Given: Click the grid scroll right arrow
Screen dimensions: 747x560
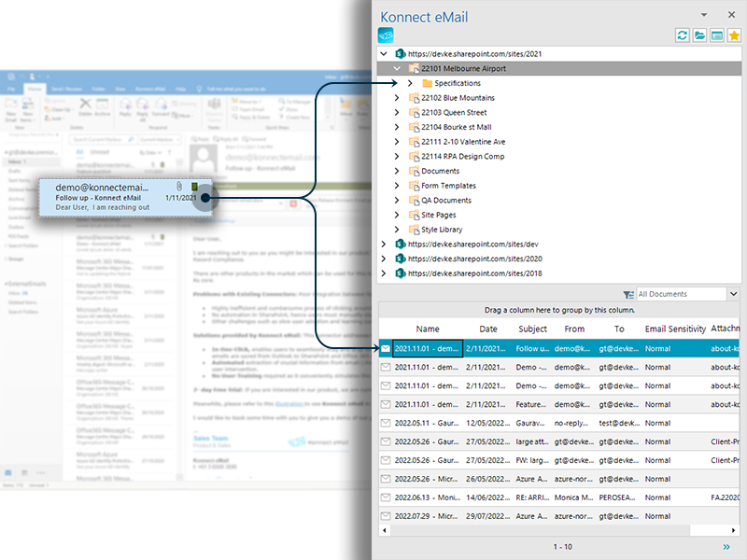Looking at the screenshot, I should click(x=734, y=530).
